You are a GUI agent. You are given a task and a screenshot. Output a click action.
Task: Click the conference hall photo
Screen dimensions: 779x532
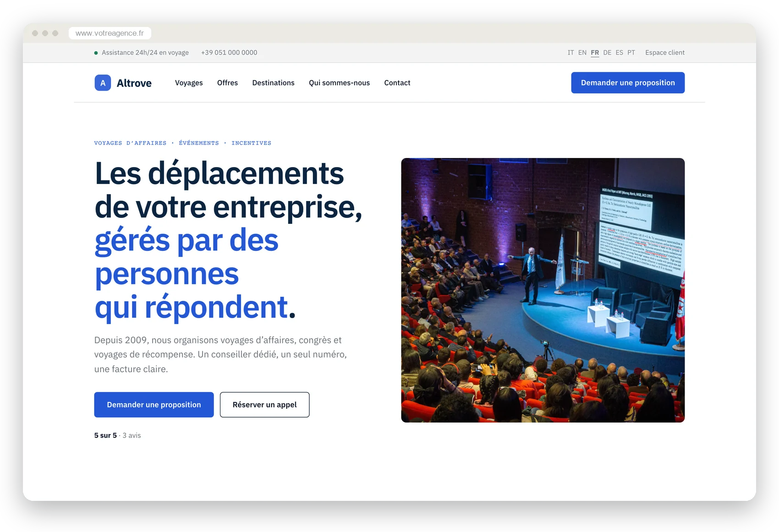(x=543, y=290)
